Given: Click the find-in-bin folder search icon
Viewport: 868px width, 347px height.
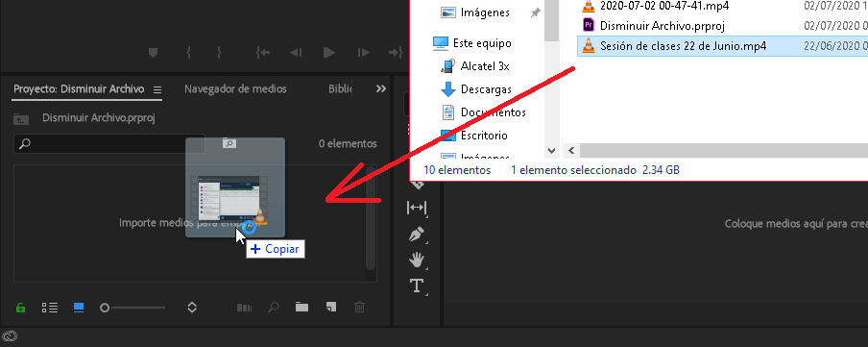Looking at the screenshot, I should tap(229, 143).
